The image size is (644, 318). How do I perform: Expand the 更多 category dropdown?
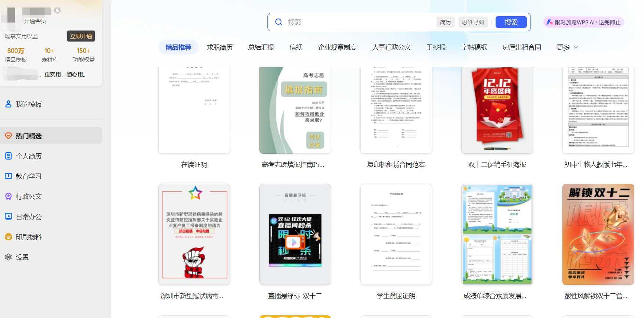568,47
